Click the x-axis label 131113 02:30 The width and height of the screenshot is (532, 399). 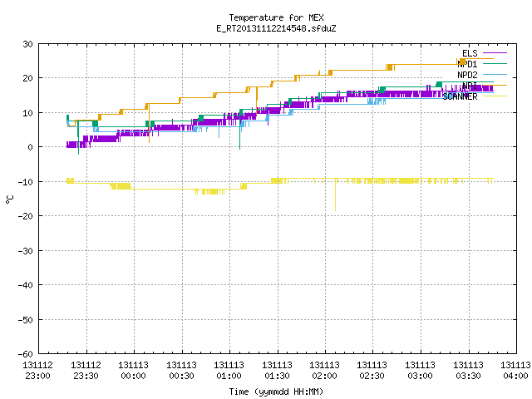pos(372,371)
